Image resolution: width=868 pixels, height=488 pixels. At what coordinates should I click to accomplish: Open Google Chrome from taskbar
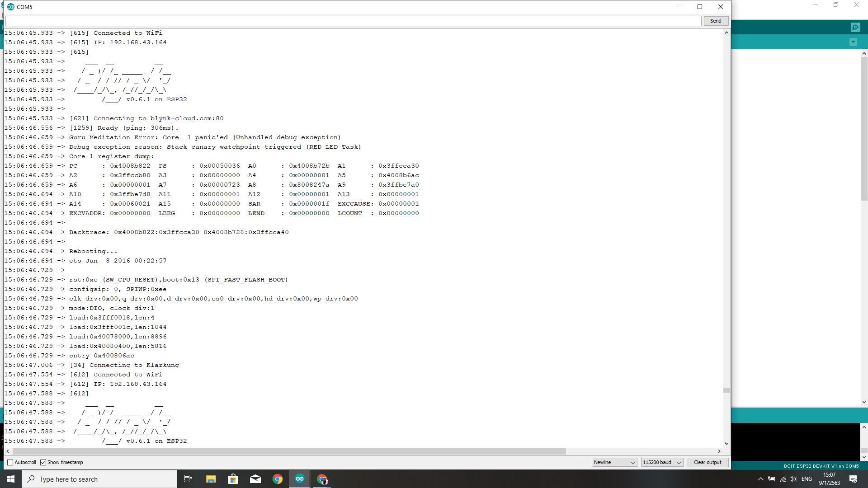[278, 479]
